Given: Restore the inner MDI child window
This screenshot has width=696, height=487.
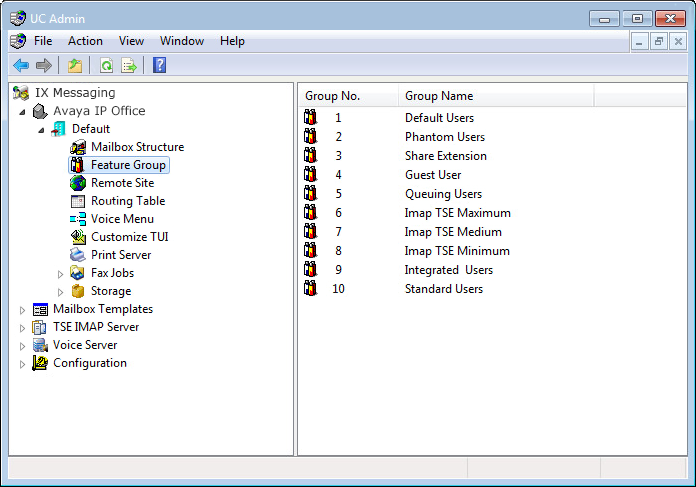Looking at the screenshot, I should click(659, 42).
